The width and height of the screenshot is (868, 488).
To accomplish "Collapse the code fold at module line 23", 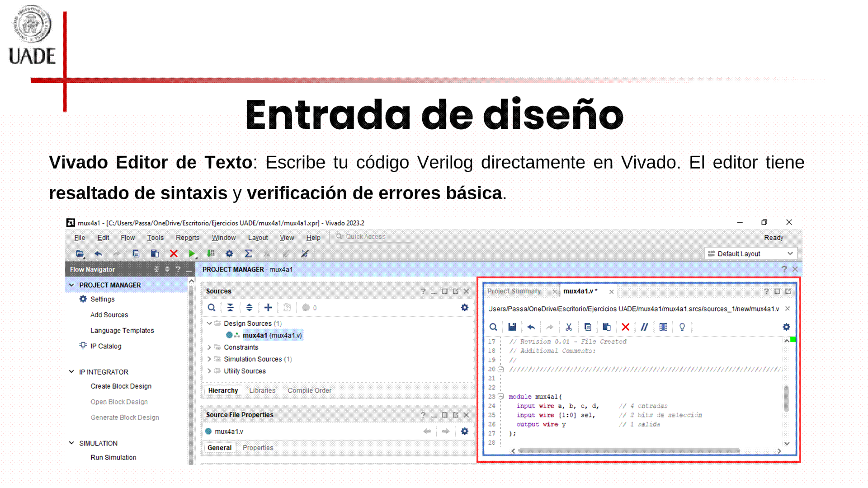I will point(501,396).
